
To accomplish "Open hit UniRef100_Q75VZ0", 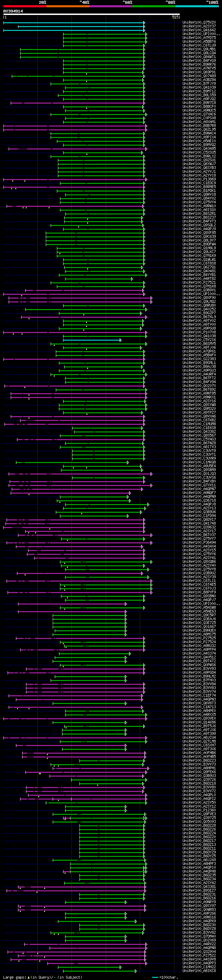I will (x=199, y=23).
